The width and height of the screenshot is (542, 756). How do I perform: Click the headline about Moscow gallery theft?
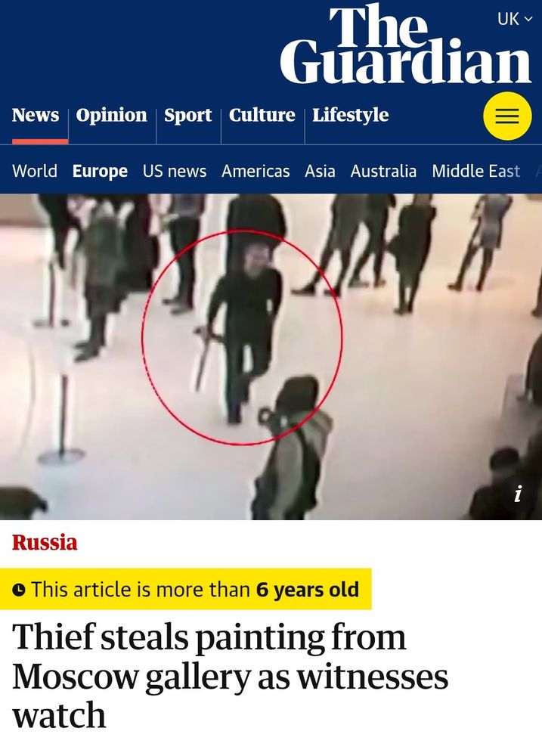point(231,676)
